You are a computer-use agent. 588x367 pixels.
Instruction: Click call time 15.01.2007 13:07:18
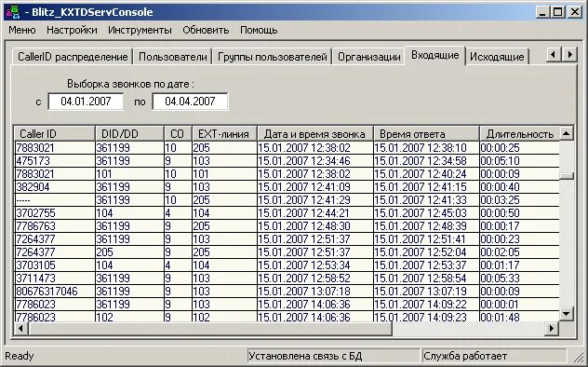(x=315, y=292)
